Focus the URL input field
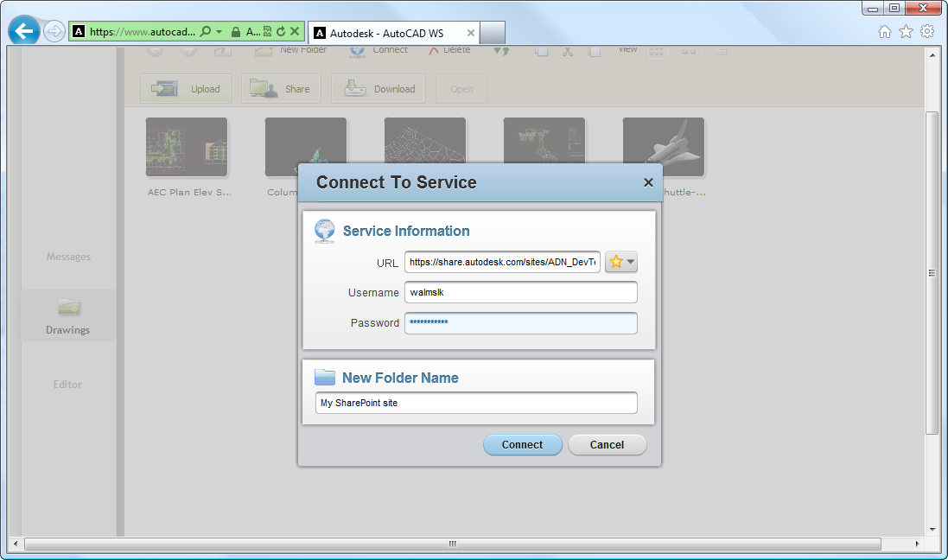This screenshot has width=948, height=560. [x=502, y=262]
